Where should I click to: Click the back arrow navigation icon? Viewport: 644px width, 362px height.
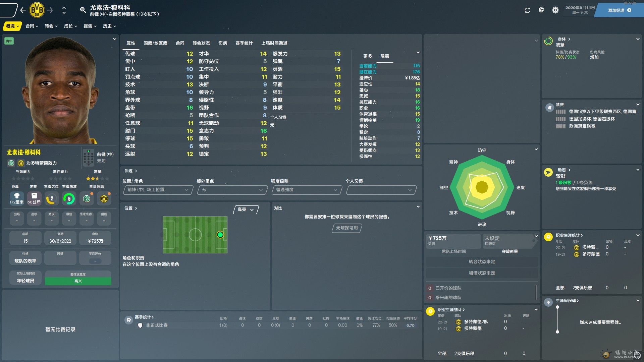pyautogui.click(x=23, y=10)
